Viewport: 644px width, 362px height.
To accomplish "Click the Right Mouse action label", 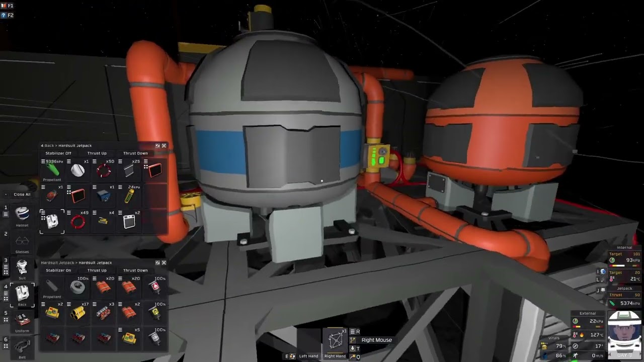I will 376,340.
